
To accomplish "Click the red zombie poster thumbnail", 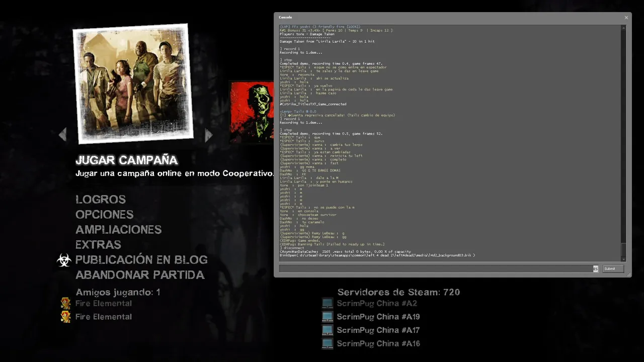I will (252, 112).
